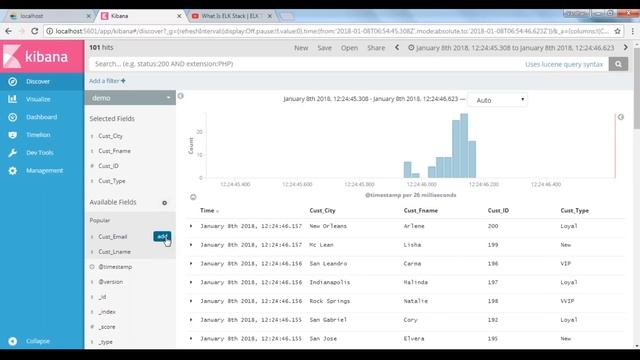
Task: Add a filter plus icon
Action: (123, 81)
